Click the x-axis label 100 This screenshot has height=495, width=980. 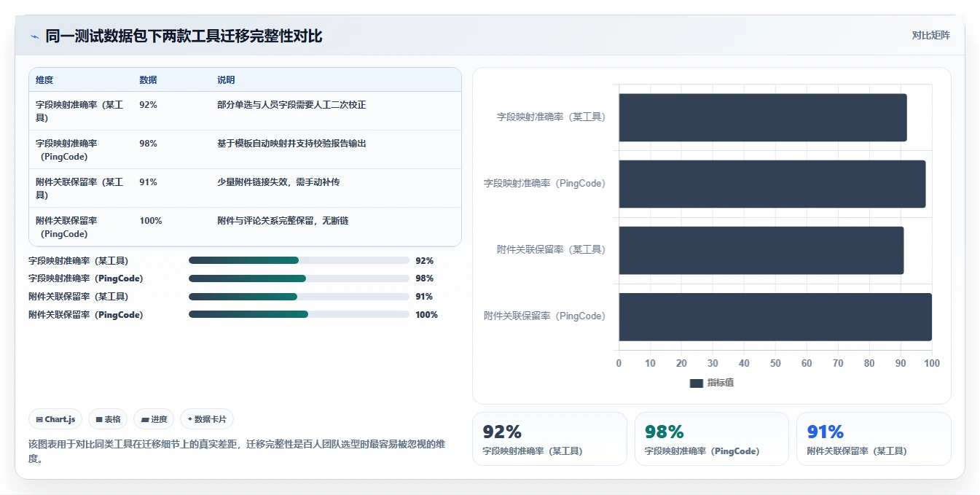[932, 363]
